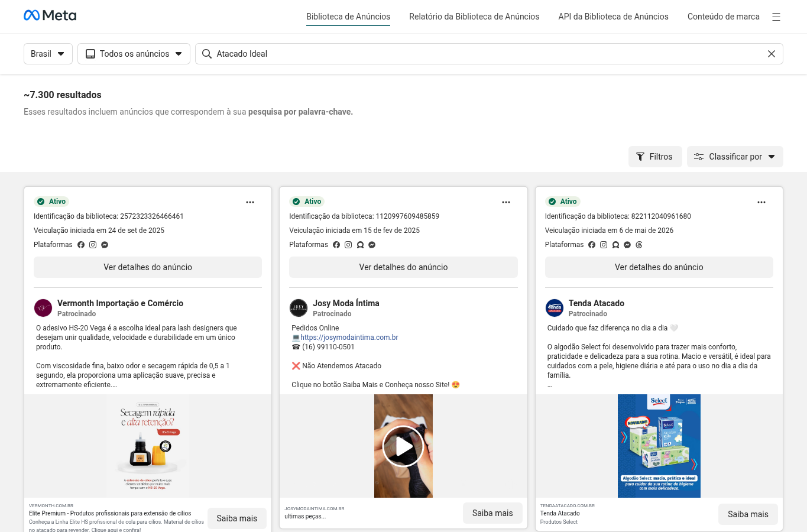View ad details for the Tenda Atacado ad
Screen dimensions: 807x532
659,267
